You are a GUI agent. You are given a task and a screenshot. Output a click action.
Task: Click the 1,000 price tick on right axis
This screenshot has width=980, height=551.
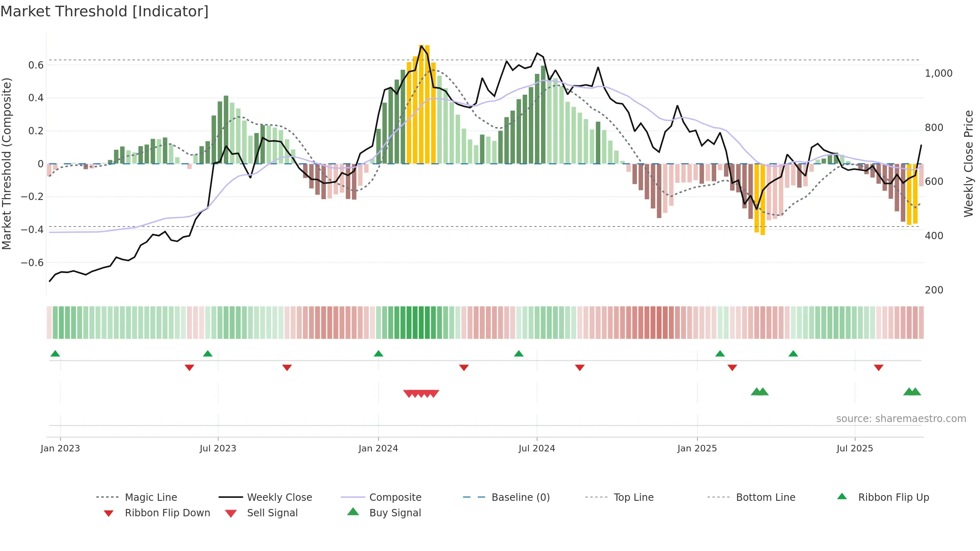939,73
